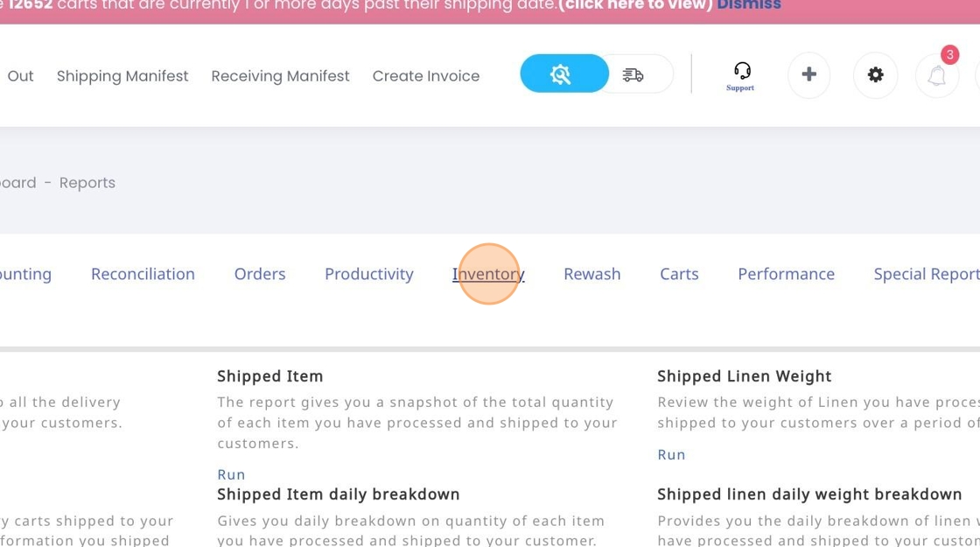Image resolution: width=980 pixels, height=547 pixels.
Task: Click the plus add icon
Action: pos(808,75)
